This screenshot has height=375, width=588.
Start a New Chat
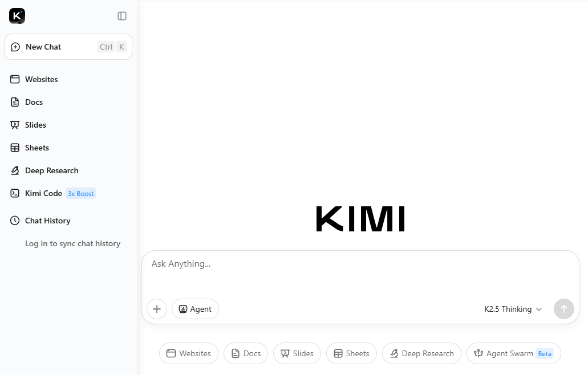point(68,47)
